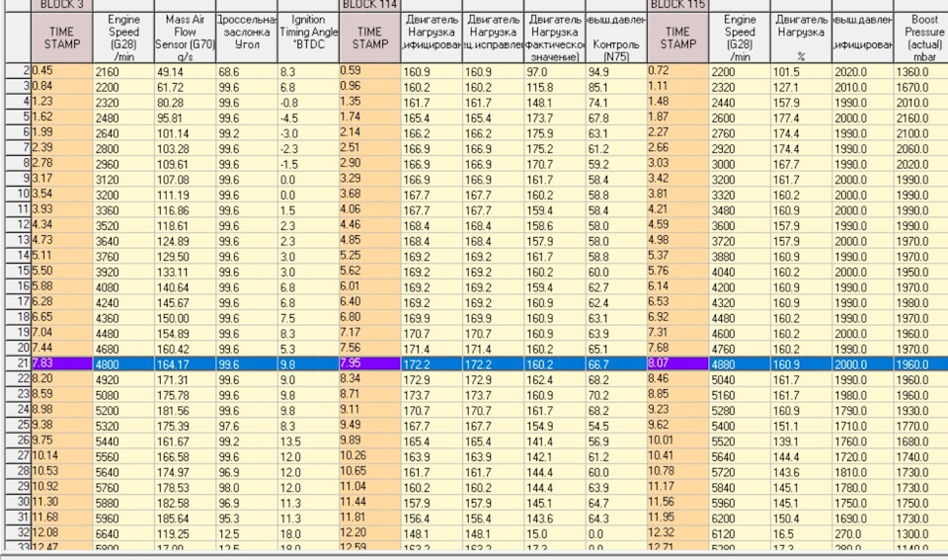Screen dimensions: 948x560
Task: Select ignition timing value 13.5
Action: tap(308, 440)
